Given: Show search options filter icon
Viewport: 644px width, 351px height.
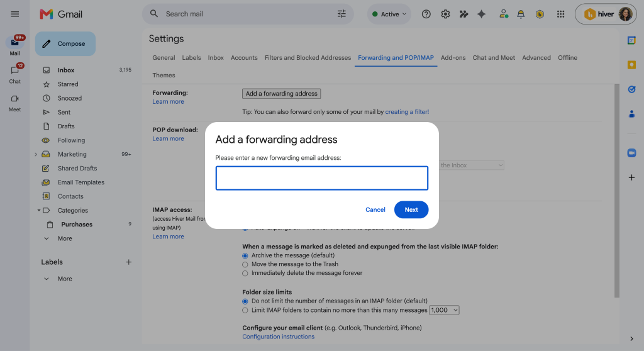Looking at the screenshot, I should point(341,14).
